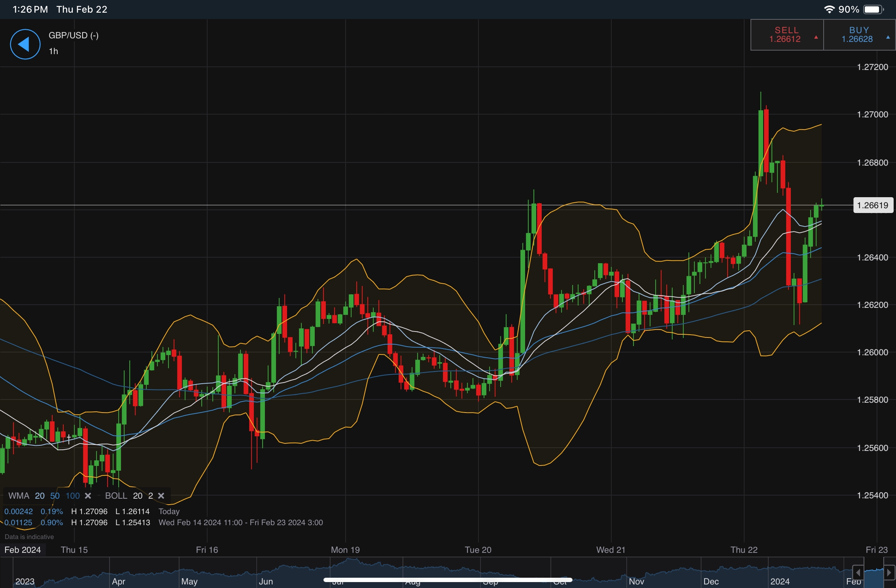
Task: Tap the BUY 1.26628 button
Action: point(859,34)
